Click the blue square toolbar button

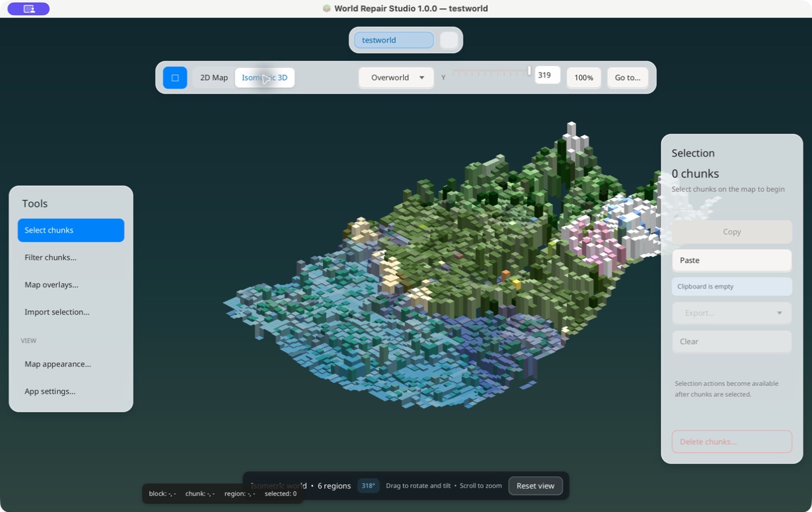pyautogui.click(x=175, y=77)
